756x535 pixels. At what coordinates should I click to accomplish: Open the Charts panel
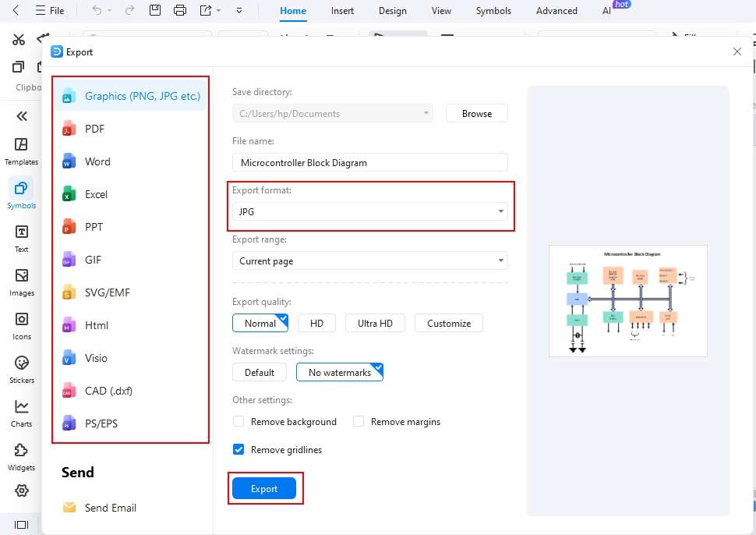click(21, 412)
